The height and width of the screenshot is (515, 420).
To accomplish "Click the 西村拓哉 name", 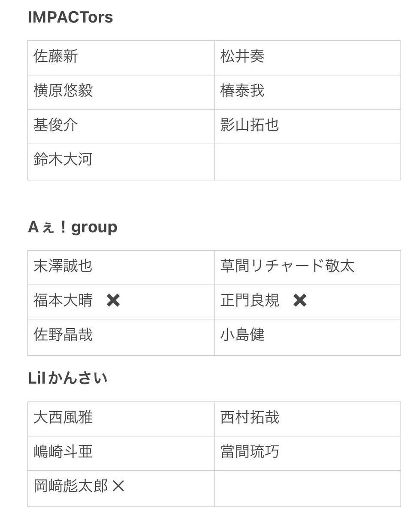I will click(x=250, y=418).
